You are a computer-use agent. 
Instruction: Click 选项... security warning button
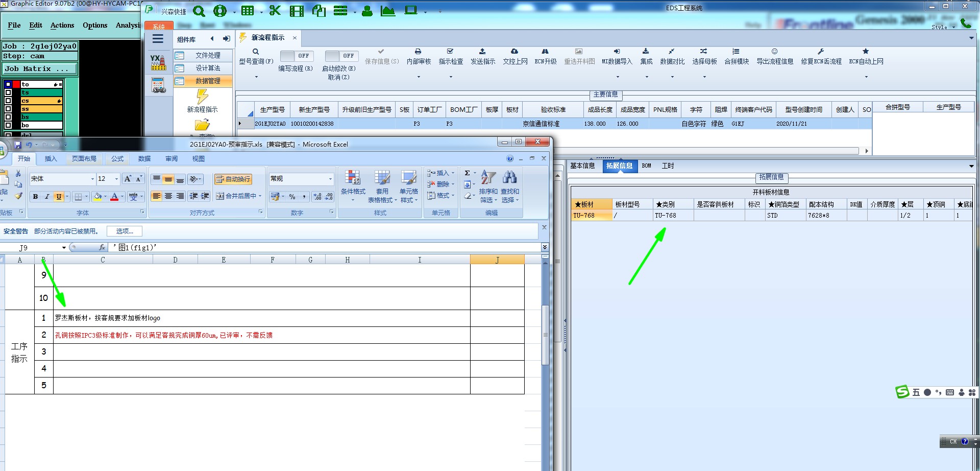(x=125, y=231)
